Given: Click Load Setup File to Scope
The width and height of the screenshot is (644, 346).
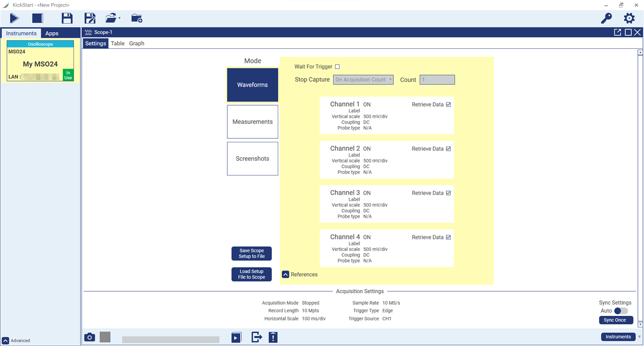Looking at the screenshot, I should pyautogui.click(x=252, y=274).
